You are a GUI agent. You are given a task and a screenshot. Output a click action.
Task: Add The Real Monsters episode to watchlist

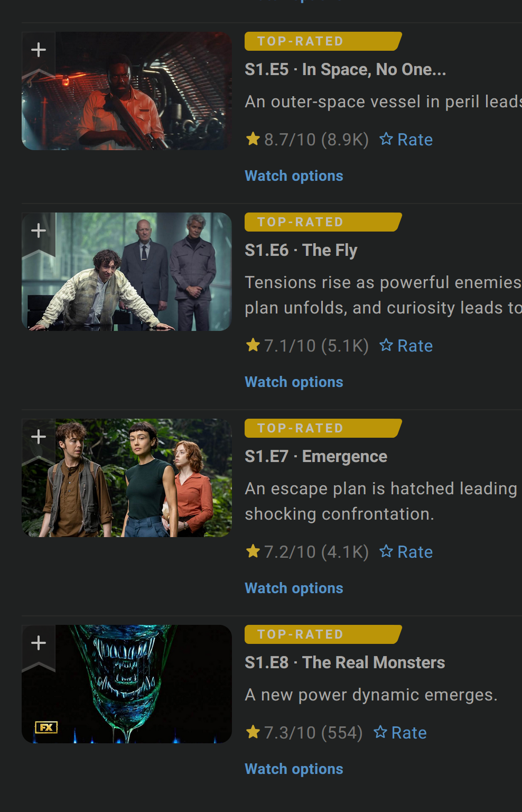pos(39,645)
